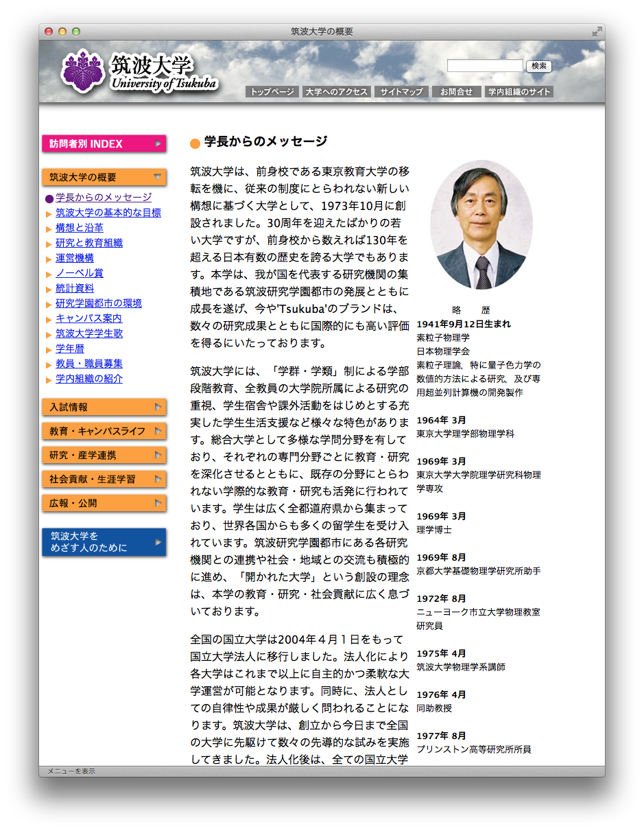Open the 学内組織のサイト nav tab
The height and width of the screenshot is (831, 644).
[519, 91]
